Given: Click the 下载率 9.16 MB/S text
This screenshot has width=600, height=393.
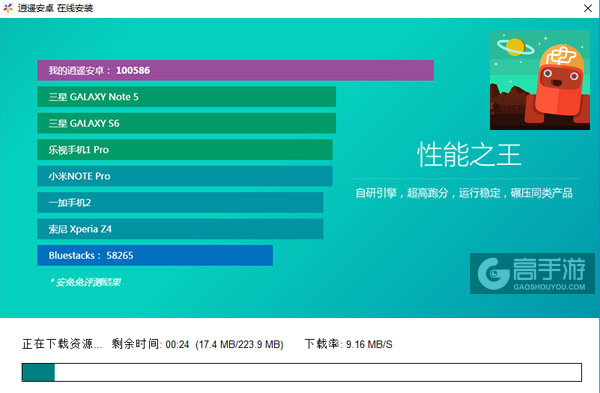Looking at the screenshot, I should [348, 344].
